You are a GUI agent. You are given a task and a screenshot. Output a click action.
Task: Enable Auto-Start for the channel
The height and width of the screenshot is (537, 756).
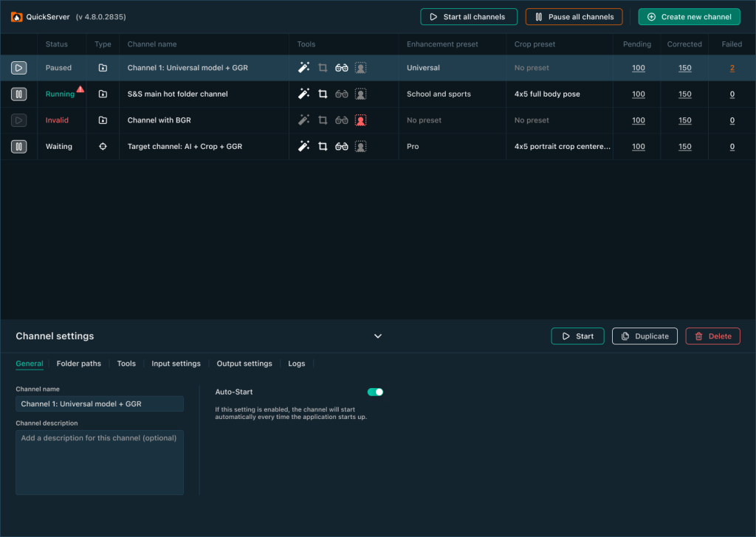(375, 392)
